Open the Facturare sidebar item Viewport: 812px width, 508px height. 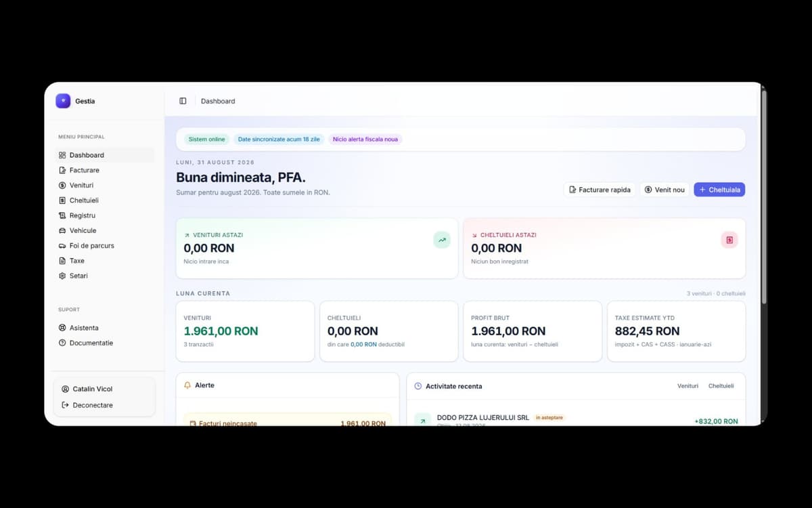(x=105, y=170)
